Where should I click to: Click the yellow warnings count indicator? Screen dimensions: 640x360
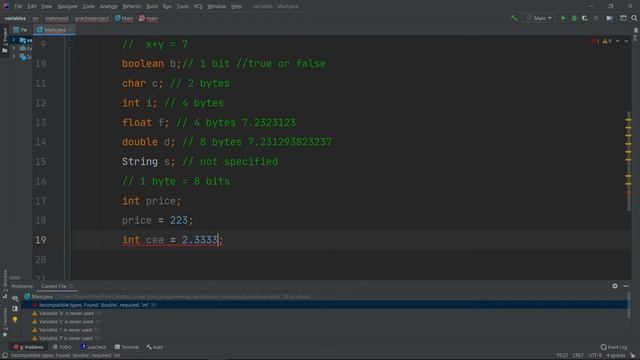607,41
